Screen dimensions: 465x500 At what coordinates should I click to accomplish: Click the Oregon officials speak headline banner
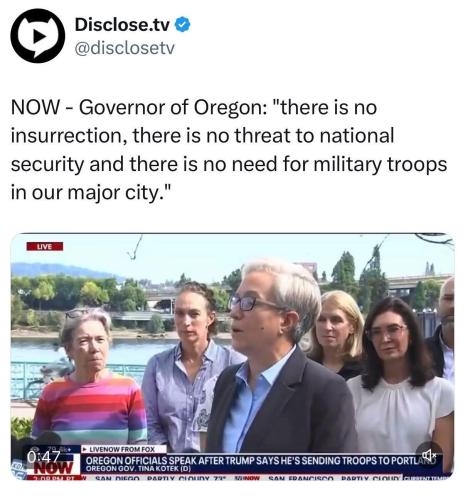point(261,460)
